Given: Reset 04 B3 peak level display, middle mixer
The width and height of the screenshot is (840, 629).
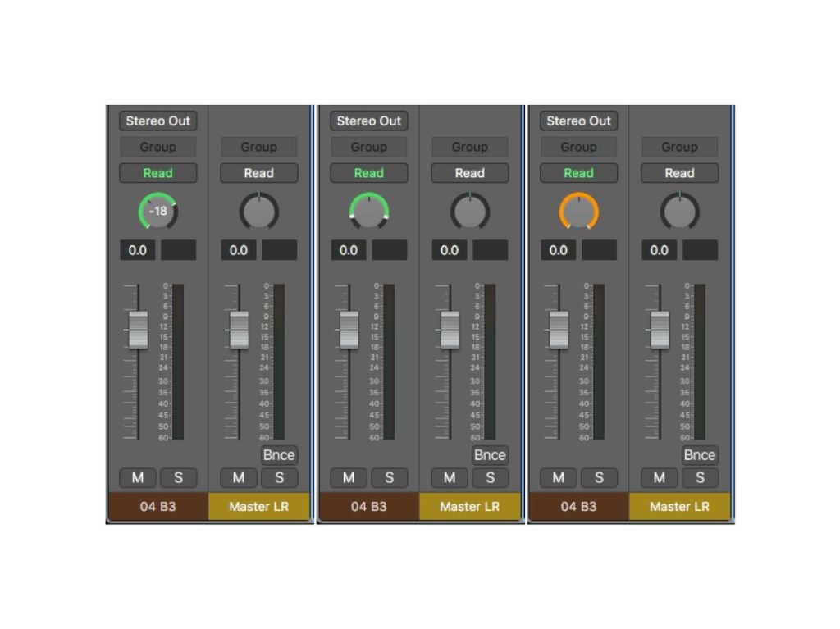Looking at the screenshot, I should coord(390,250).
